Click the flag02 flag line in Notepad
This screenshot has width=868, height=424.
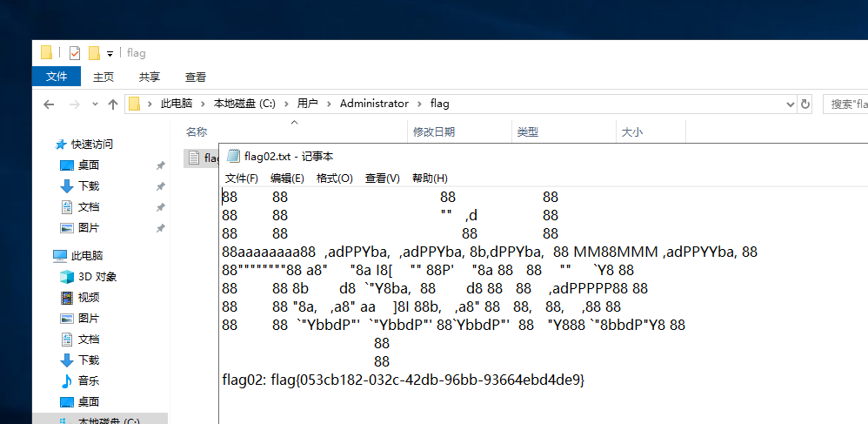click(x=404, y=380)
